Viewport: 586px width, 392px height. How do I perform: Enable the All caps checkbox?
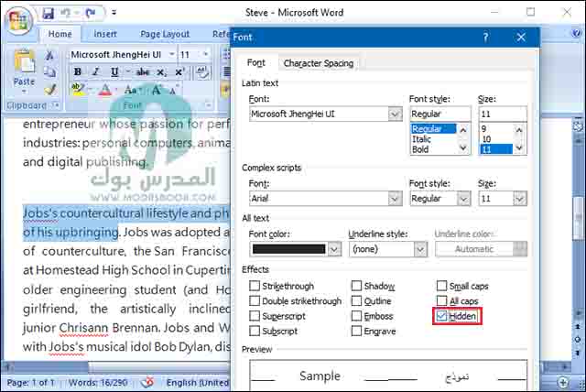tap(441, 300)
